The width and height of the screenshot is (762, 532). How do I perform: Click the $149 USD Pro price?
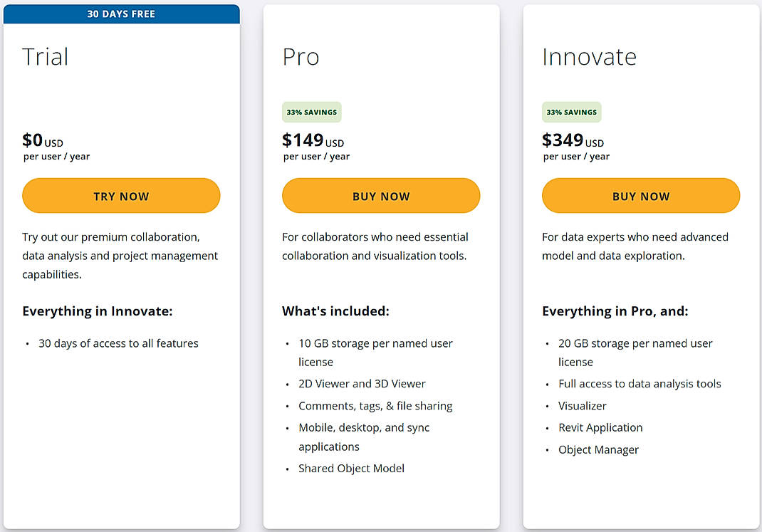tap(312, 140)
